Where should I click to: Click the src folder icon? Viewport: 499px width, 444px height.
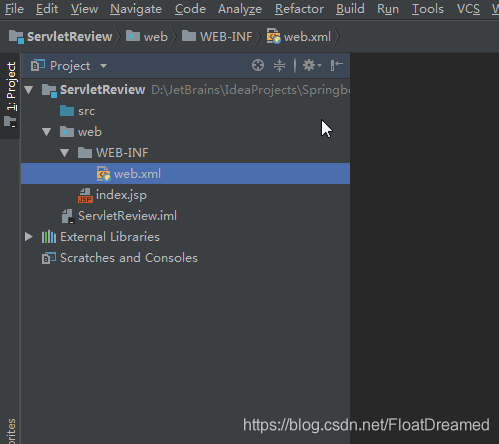point(67,111)
